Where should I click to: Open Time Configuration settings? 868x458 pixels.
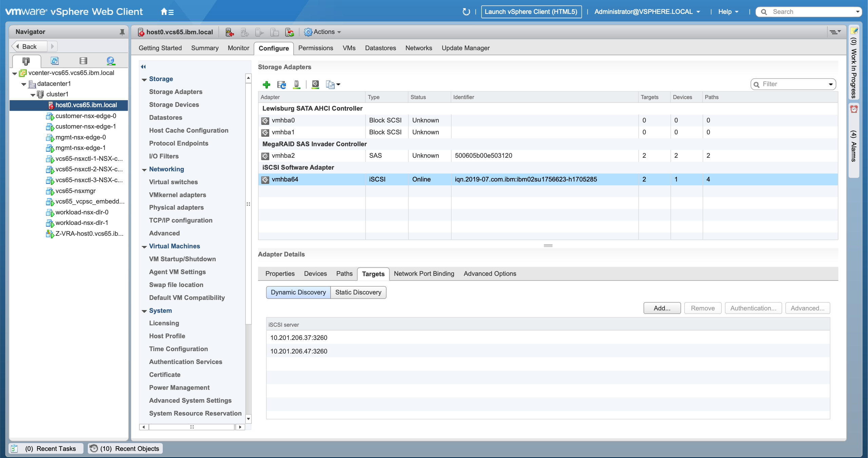tap(178, 349)
